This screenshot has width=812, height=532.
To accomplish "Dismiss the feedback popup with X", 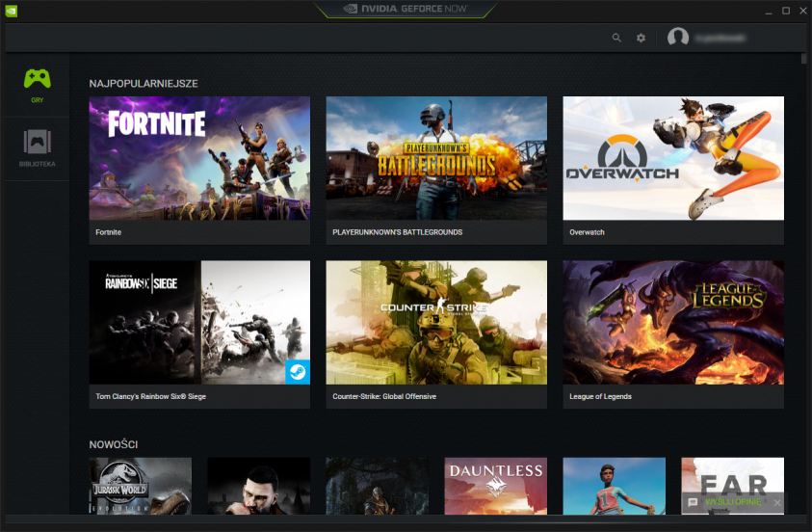I will point(777,502).
